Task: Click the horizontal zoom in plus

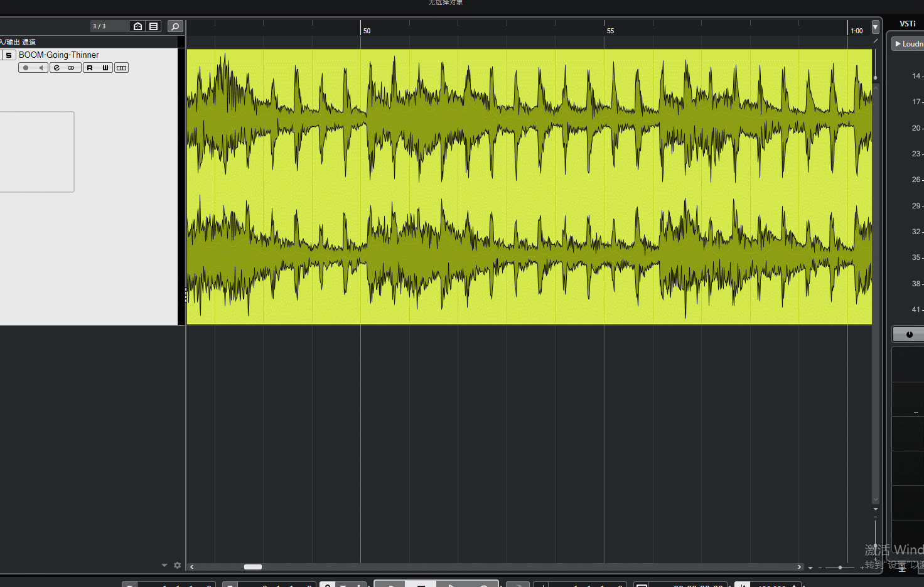Action: coord(862,568)
